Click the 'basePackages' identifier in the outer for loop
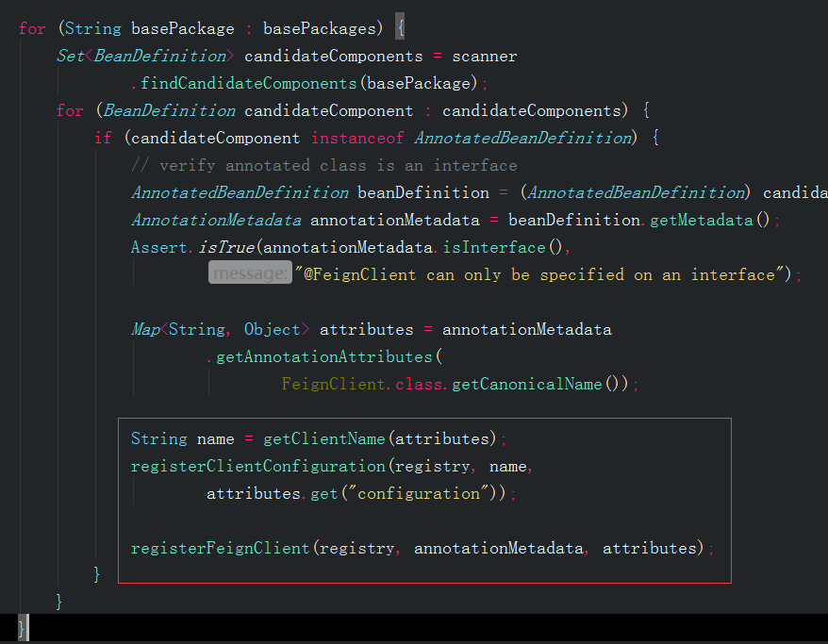Image resolution: width=828 pixels, height=644 pixels. pos(320,28)
